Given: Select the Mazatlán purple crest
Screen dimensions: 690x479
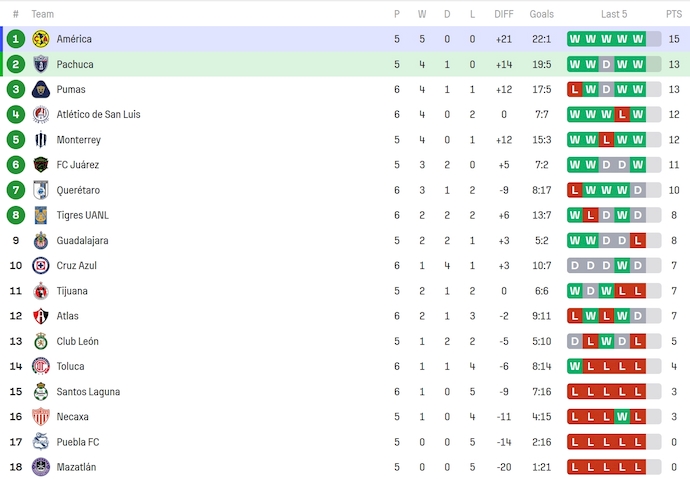Looking at the screenshot, I should [x=40, y=467].
